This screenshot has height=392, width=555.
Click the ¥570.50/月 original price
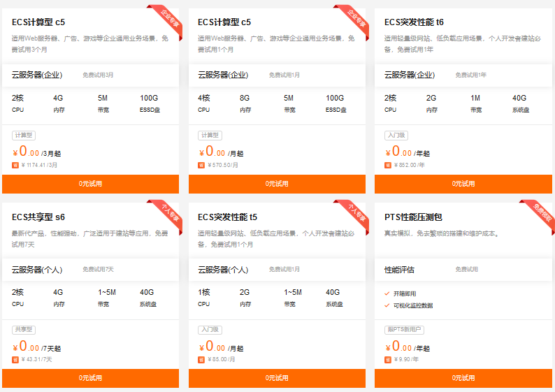tap(223, 165)
